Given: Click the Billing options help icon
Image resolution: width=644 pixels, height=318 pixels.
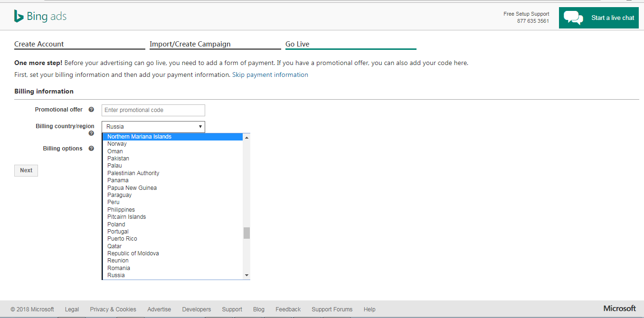Looking at the screenshot, I should [x=91, y=149].
